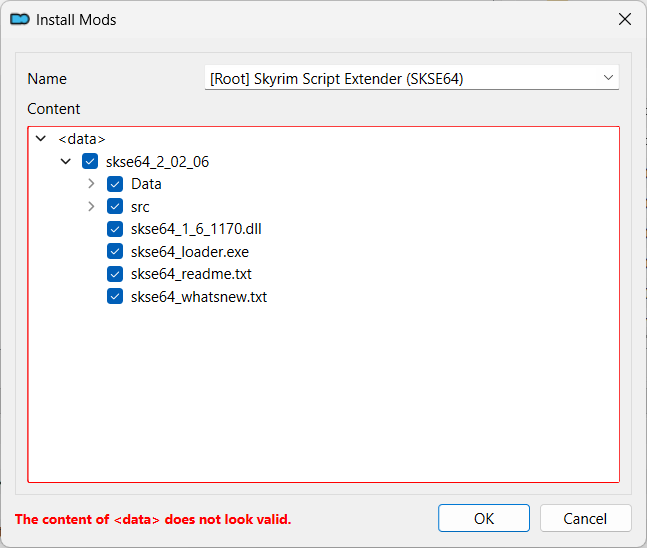Uncheck the src folder checkbox
647x548 pixels.
[x=115, y=207]
